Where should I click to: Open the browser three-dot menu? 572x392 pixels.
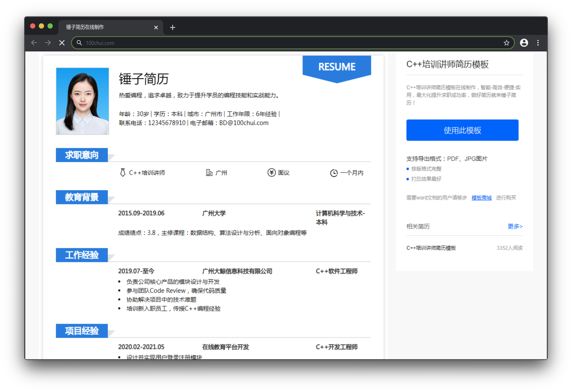pos(538,43)
